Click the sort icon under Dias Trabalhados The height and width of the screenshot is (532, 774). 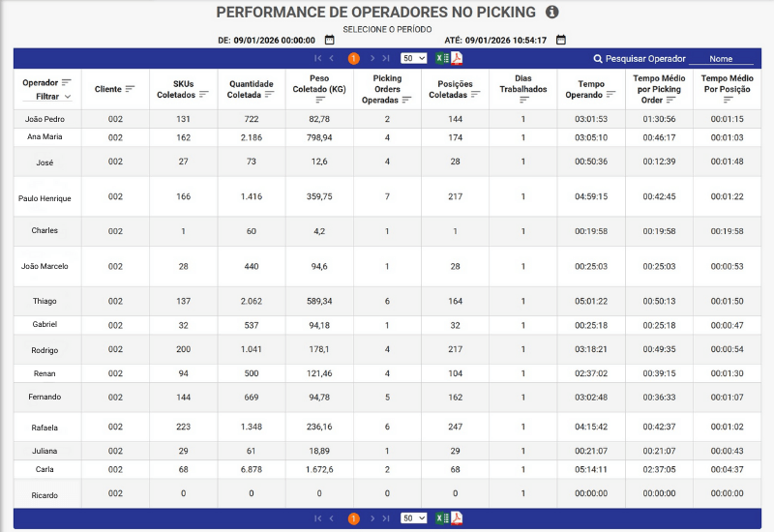523,100
